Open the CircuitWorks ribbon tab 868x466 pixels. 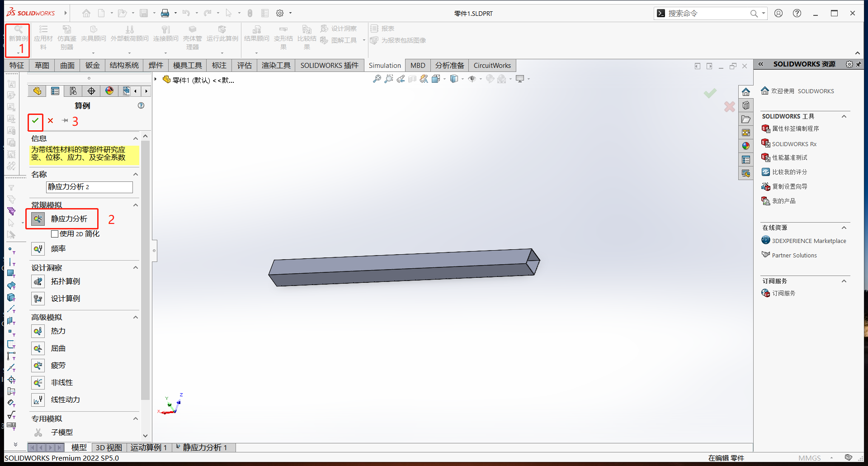[x=492, y=66]
